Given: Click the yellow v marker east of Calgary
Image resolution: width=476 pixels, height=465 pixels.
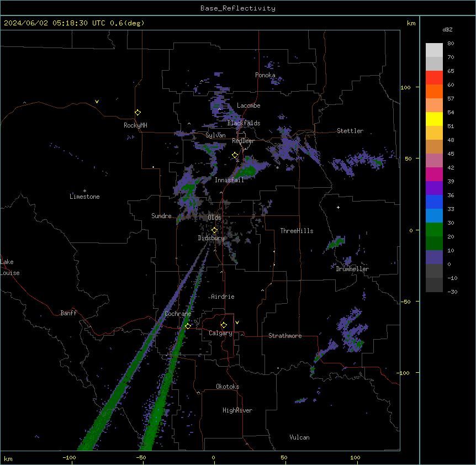Looking at the screenshot, I should 237,323.
